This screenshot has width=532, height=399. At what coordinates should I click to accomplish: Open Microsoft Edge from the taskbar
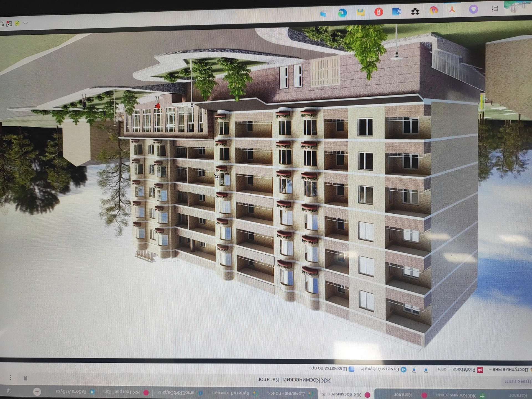[x=342, y=13]
